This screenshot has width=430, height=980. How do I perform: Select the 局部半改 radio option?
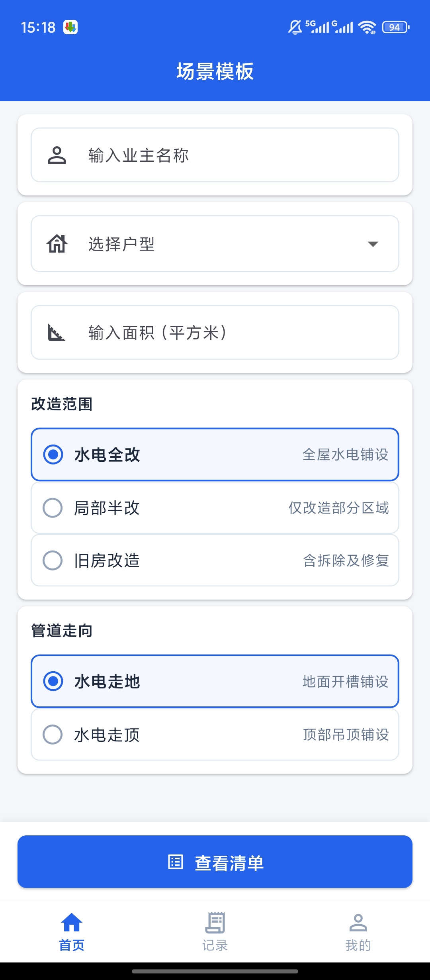(x=53, y=508)
